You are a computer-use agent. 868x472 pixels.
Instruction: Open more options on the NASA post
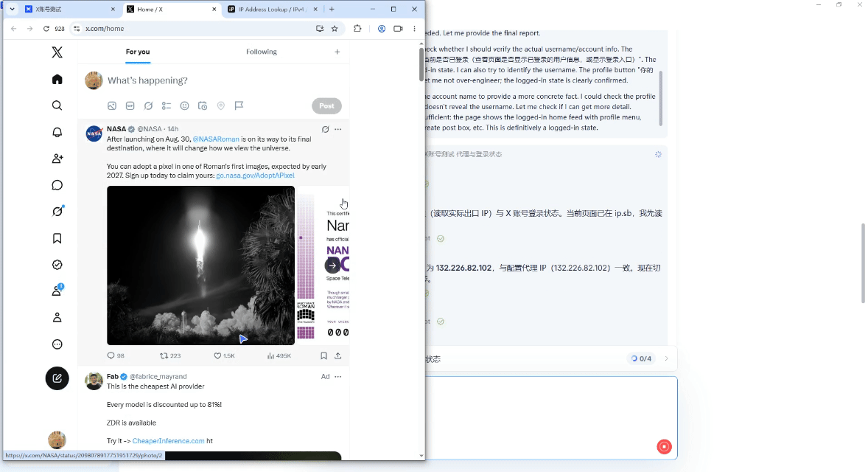pyautogui.click(x=337, y=129)
